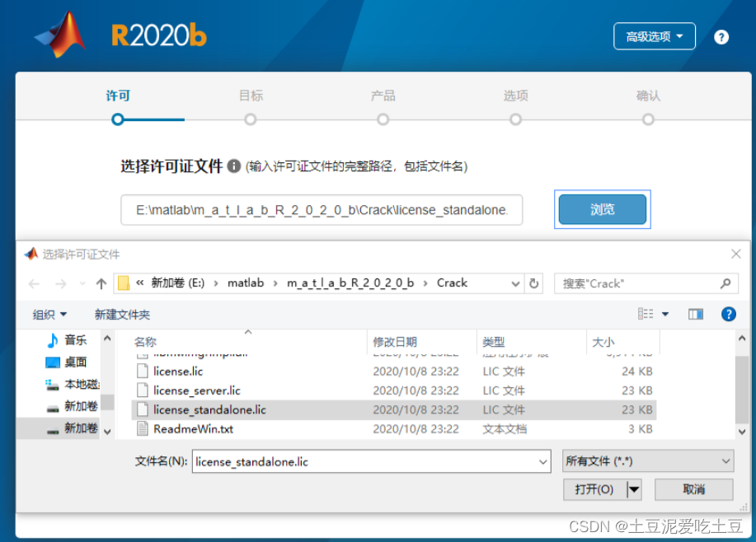Open the view options dropdown arrow
This screenshot has height=542, width=756.
(665, 315)
